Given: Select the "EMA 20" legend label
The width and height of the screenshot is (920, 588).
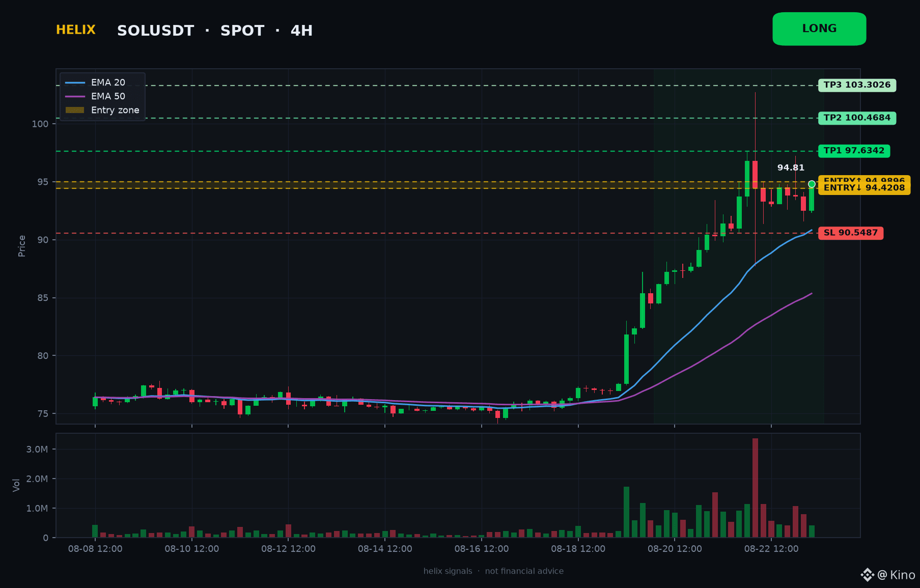Looking at the screenshot, I should pos(108,82).
